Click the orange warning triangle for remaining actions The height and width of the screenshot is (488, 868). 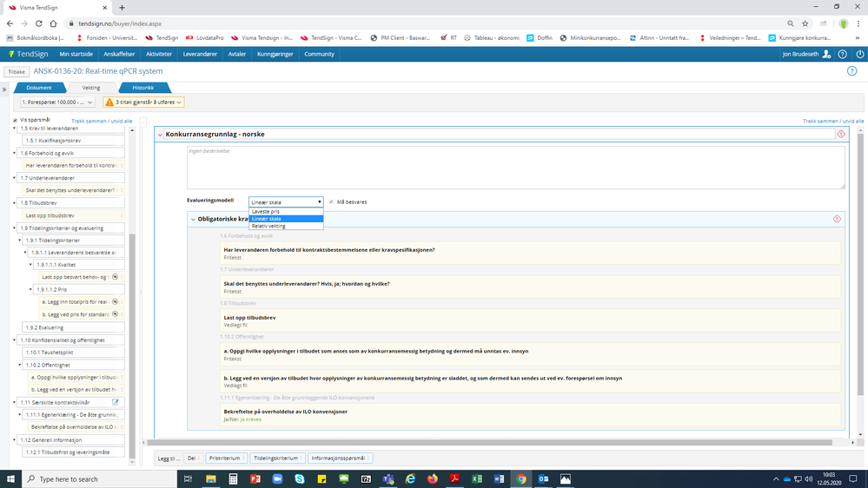tap(109, 102)
